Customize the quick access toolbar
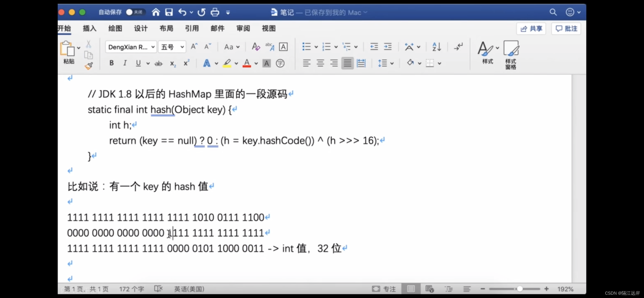 click(x=228, y=12)
